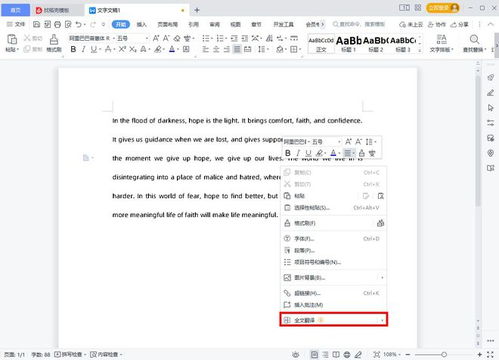Click the Undo arrow icon
Image resolution: width=499 pixels, height=360 pixels.
point(78,24)
